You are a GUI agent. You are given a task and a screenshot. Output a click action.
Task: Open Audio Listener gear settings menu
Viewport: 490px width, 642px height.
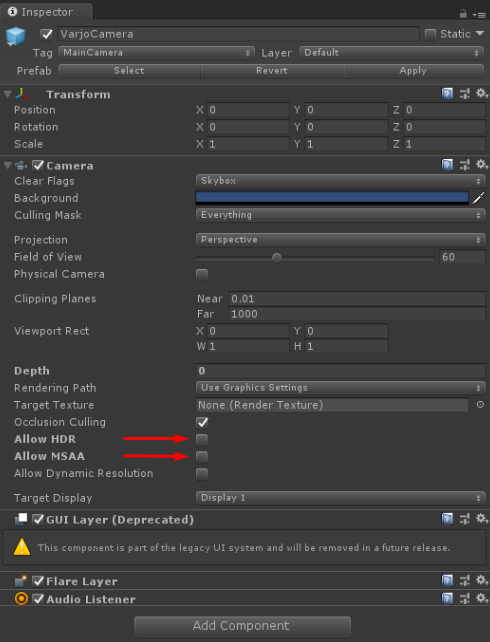[481, 598]
